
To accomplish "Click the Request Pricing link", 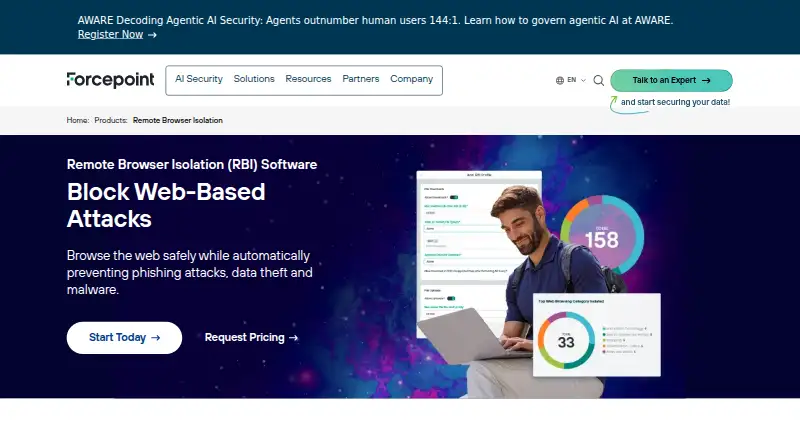I will click(x=251, y=337).
